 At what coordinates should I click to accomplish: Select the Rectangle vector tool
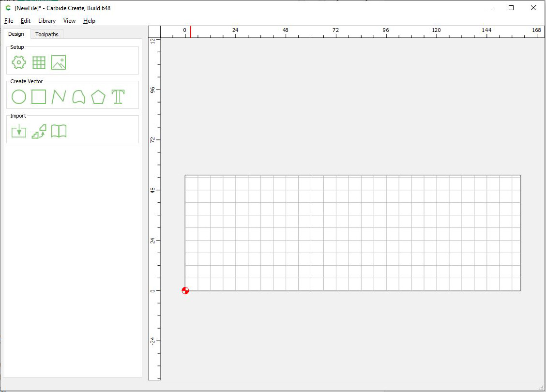click(x=39, y=97)
